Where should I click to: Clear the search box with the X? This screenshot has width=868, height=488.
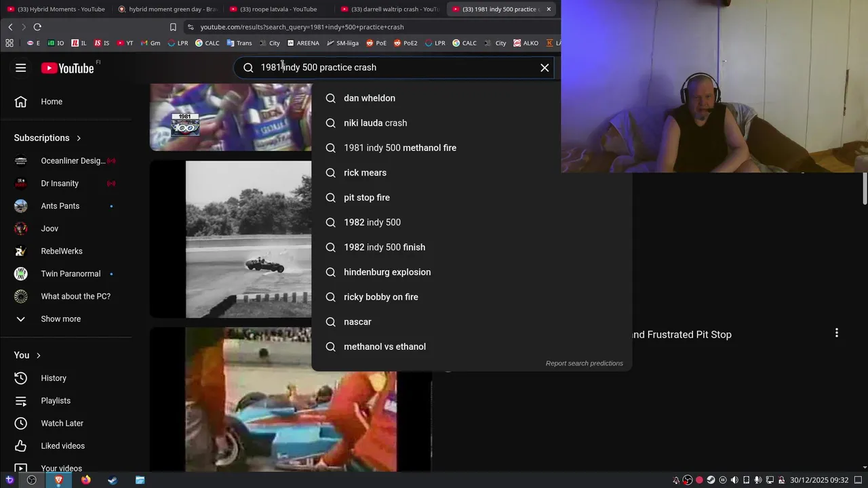[x=545, y=68]
